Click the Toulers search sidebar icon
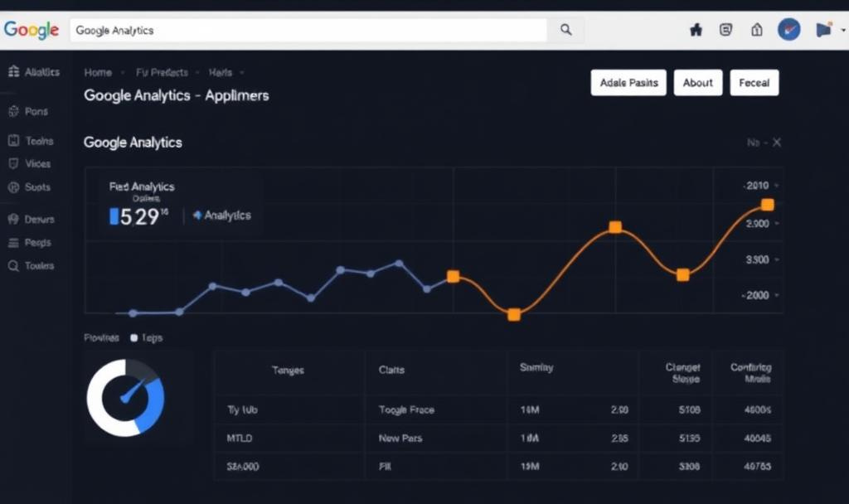This screenshot has height=504, width=849. tap(13, 266)
